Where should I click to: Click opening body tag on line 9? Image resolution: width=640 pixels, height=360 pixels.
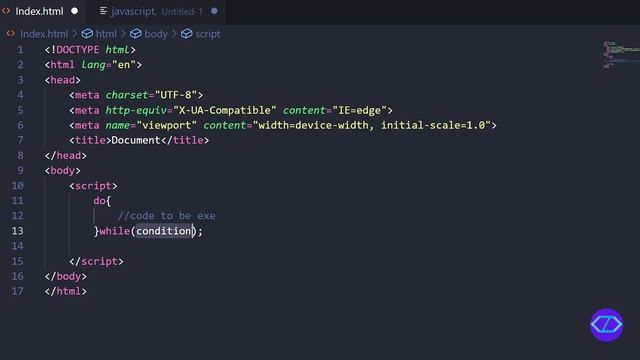point(62,171)
